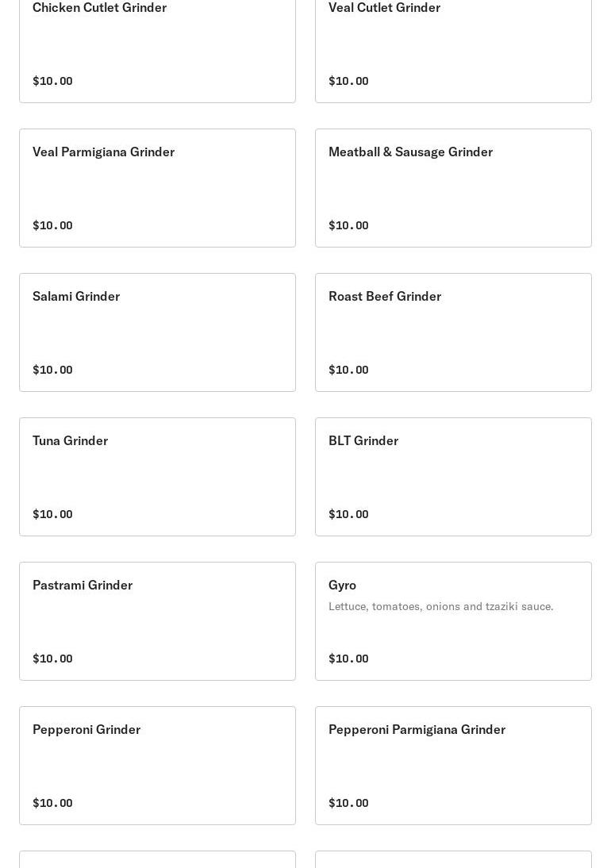611x868 pixels.
Task: Click the $10.00 price under Salami Grinder
Action: pos(52,370)
